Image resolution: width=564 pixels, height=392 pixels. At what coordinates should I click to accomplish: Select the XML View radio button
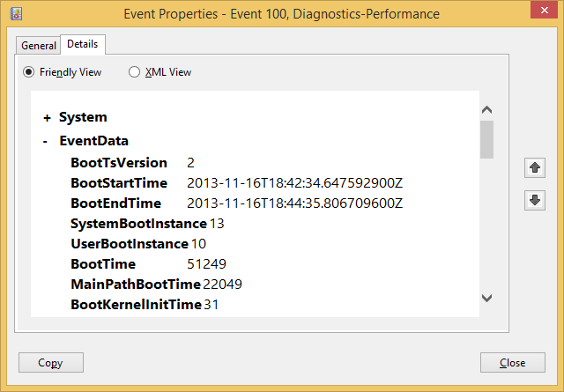coord(134,72)
